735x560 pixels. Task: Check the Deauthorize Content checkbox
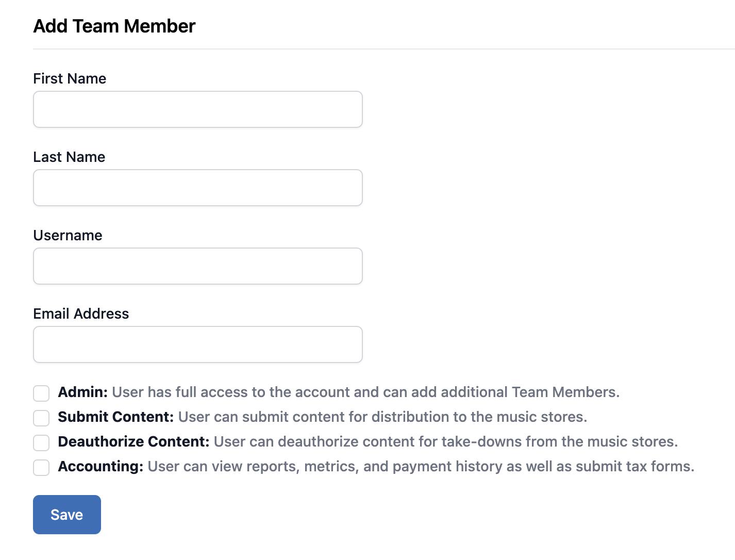tap(41, 442)
